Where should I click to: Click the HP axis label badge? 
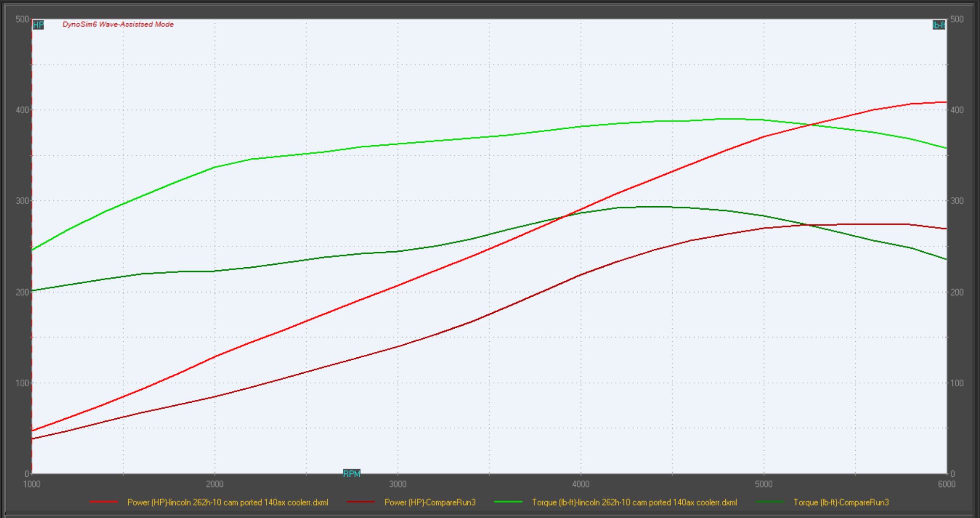tap(38, 25)
